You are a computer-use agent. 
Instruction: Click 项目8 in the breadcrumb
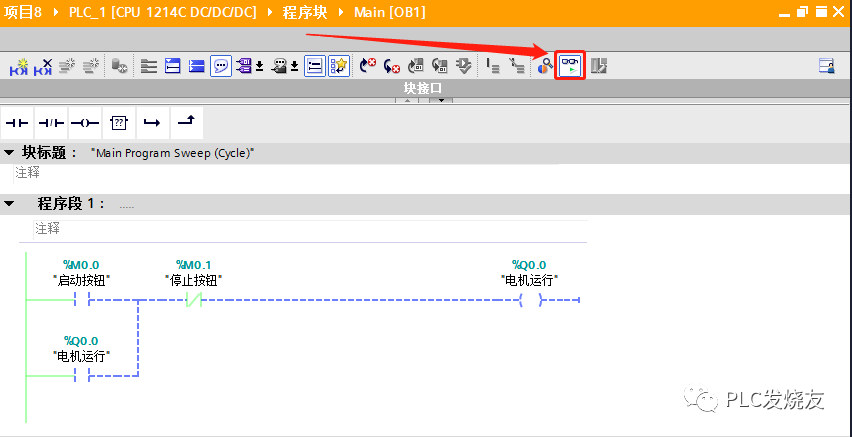tap(23, 13)
